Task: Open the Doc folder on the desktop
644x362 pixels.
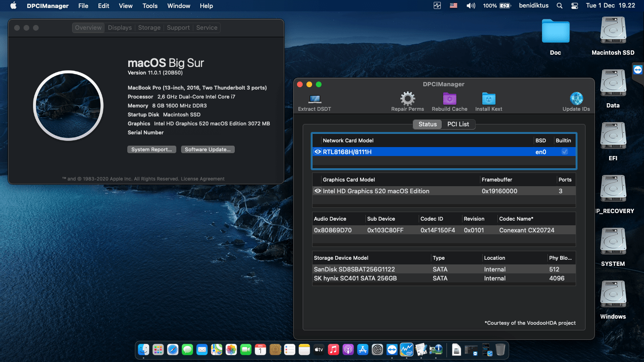Action: [555, 31]
